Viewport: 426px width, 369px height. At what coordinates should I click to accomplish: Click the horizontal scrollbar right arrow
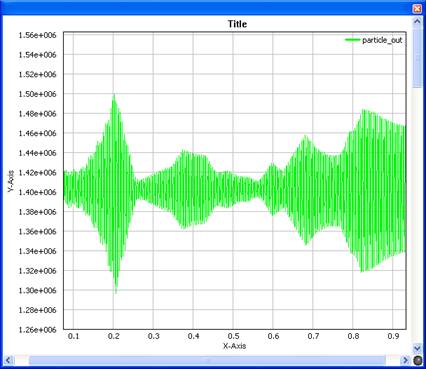405,360
